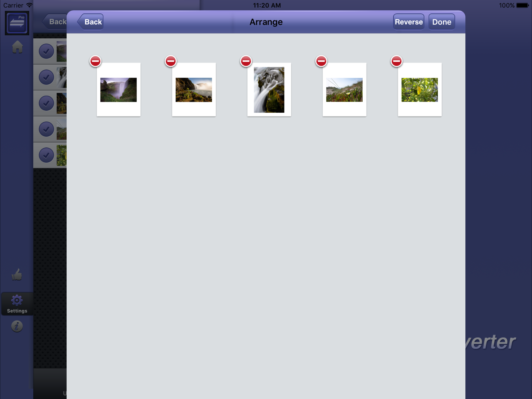Tap Done to confirm the arrangement
The image size is (532, 399).
point(442,22)
